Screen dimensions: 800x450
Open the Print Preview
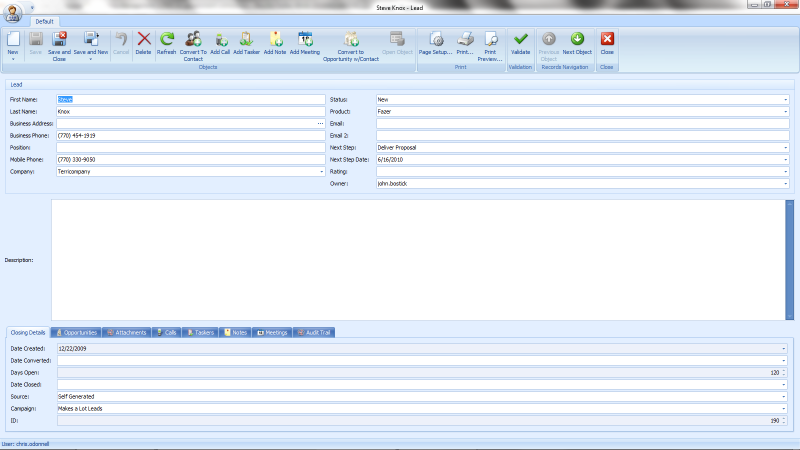pyautogui.click(x=490, y=41)
